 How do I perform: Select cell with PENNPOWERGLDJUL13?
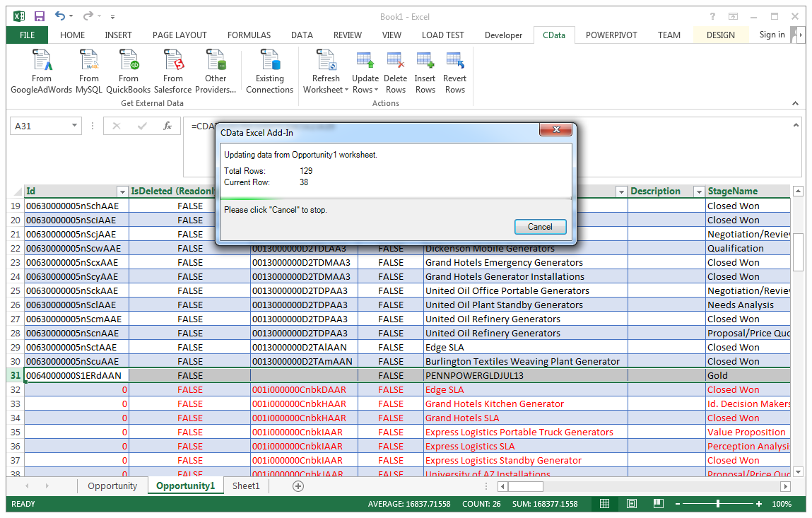[525, 375]
